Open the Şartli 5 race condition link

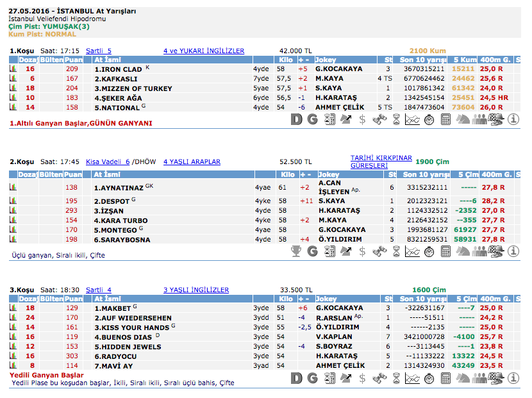99,51
